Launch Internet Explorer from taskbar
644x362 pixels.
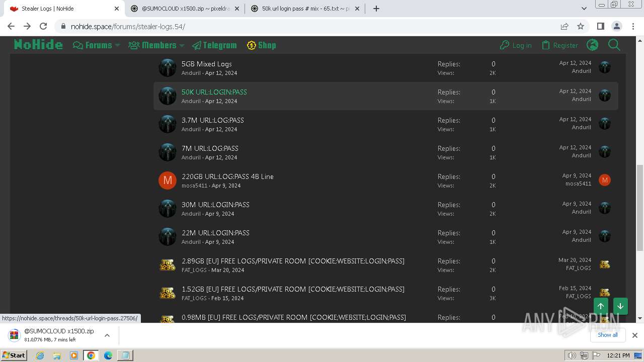(40, 355)
